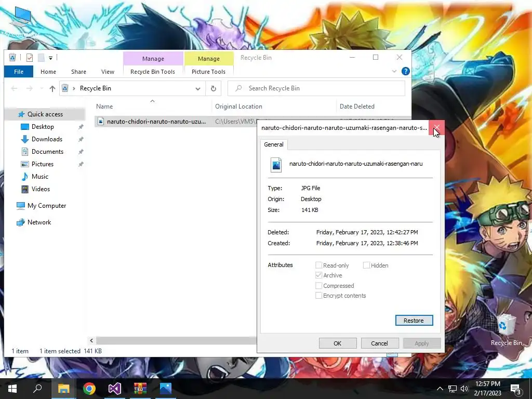Image resolution: width=532 pixels, height=399 pixels.
Task: Click OK in Properties dialog
Action: [x=338, y=343]
